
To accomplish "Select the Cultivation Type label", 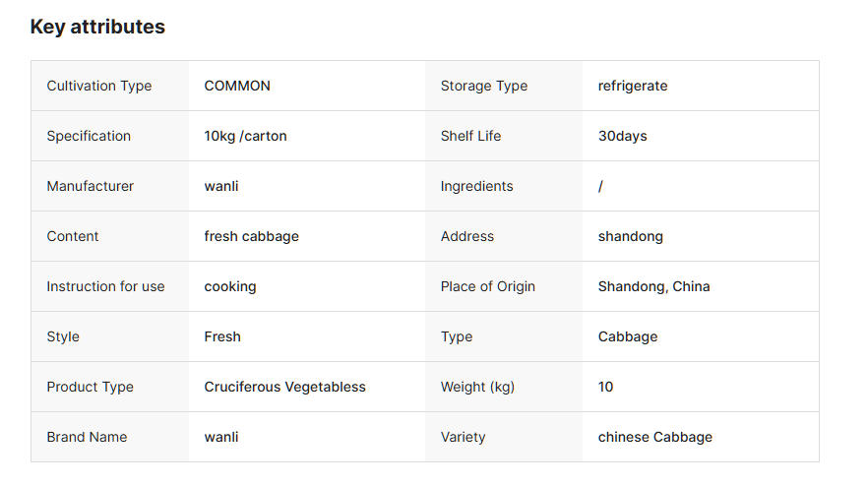I will coord(99,86).
